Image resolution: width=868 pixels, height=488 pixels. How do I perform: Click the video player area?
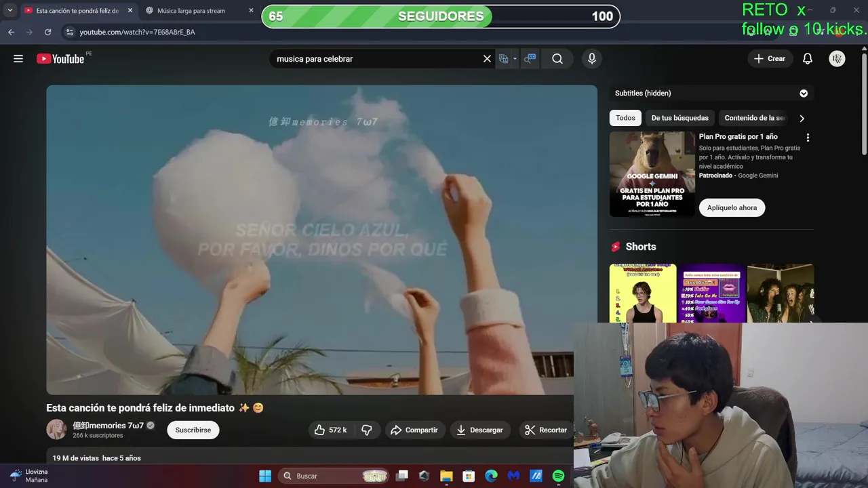pos(321,239)
